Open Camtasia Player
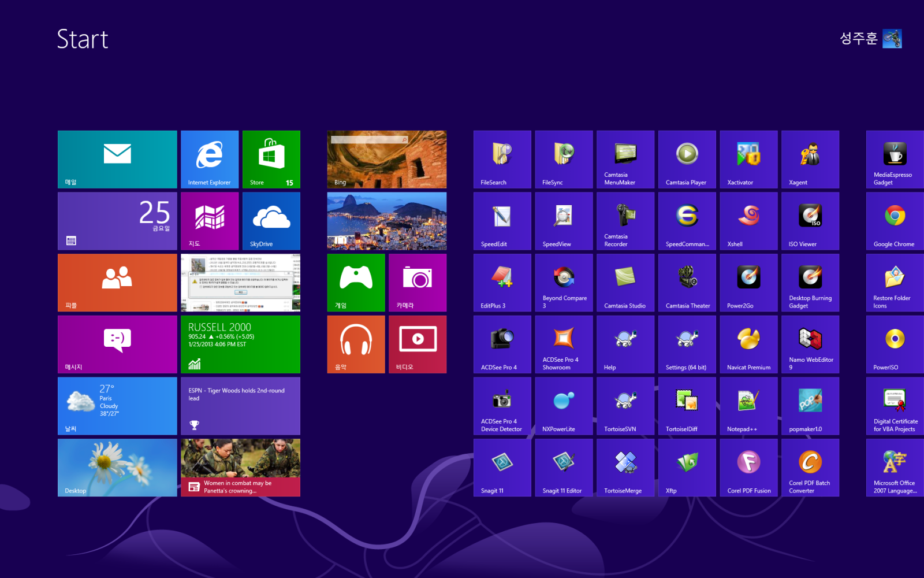 click(x=687, y=160)
